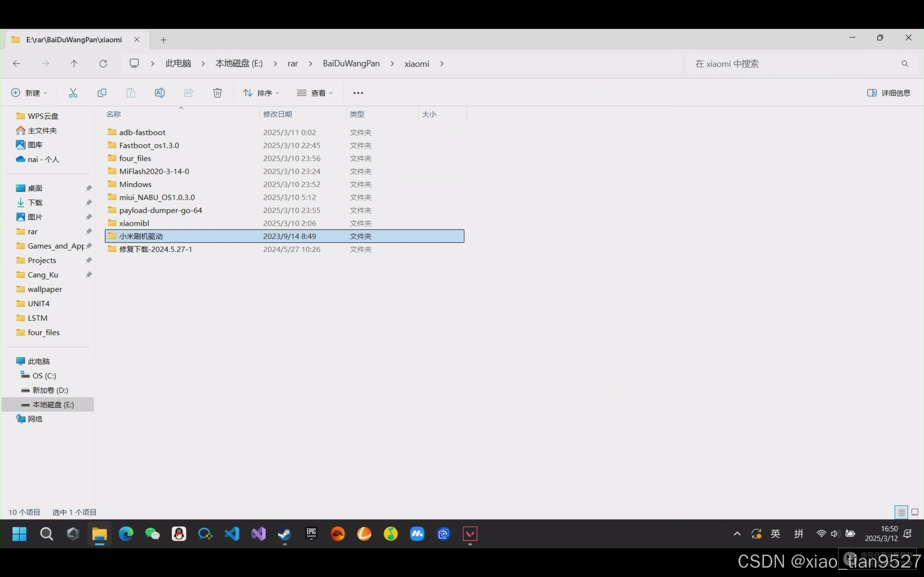Click the xiaomi search input field

[x=794, y=64]
